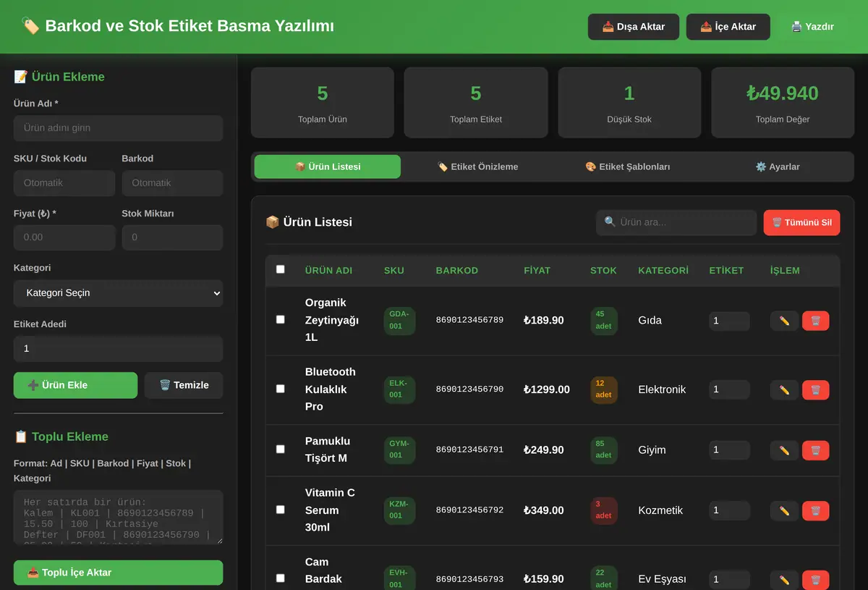The width and height of the screenshot is (868, 590).
Task: Select the Cam Bardak row checkbox
Action: [281, 578]
